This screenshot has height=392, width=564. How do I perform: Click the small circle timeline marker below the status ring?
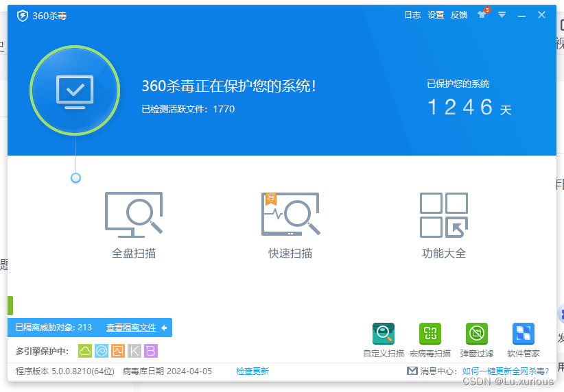click(x=75, y=178)
